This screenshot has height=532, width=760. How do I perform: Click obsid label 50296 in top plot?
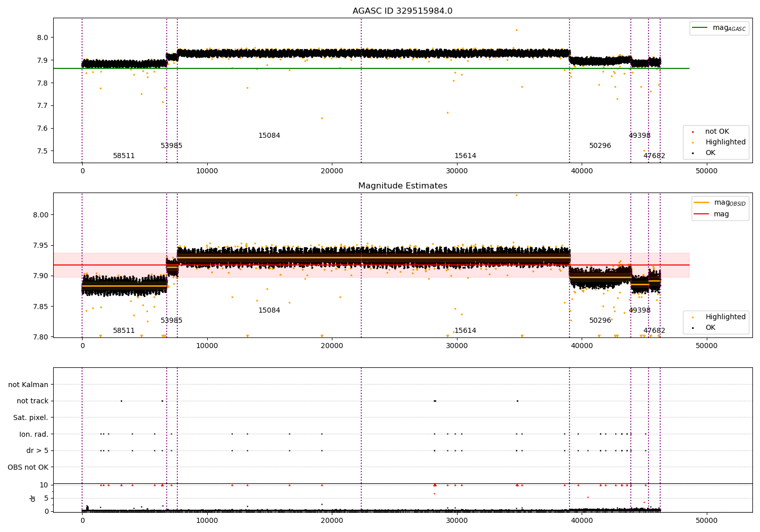[x=600, y=146]
